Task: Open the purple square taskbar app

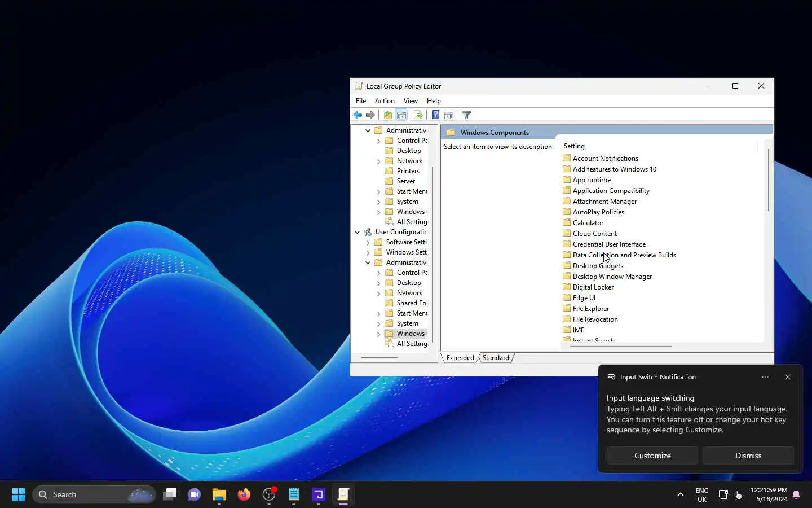Action: [319, 494]
